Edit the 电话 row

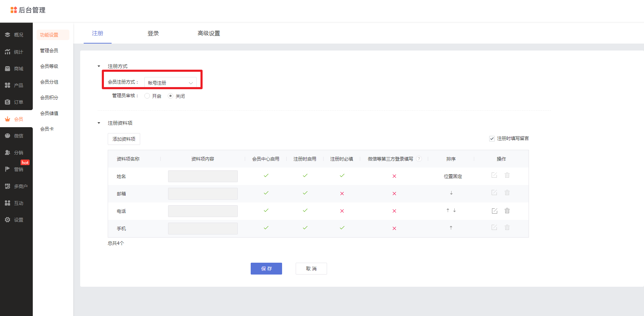494,211
